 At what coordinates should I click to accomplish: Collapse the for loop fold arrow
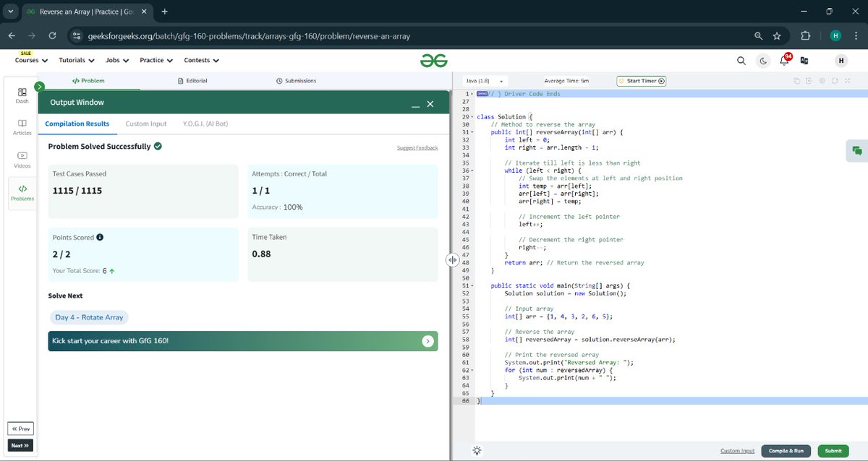click(472, 370)
